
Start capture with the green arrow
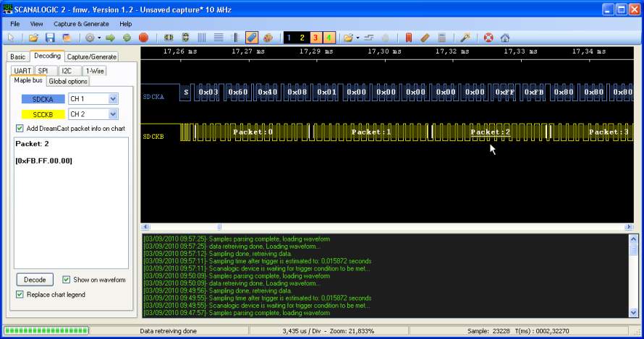point(110,38)
